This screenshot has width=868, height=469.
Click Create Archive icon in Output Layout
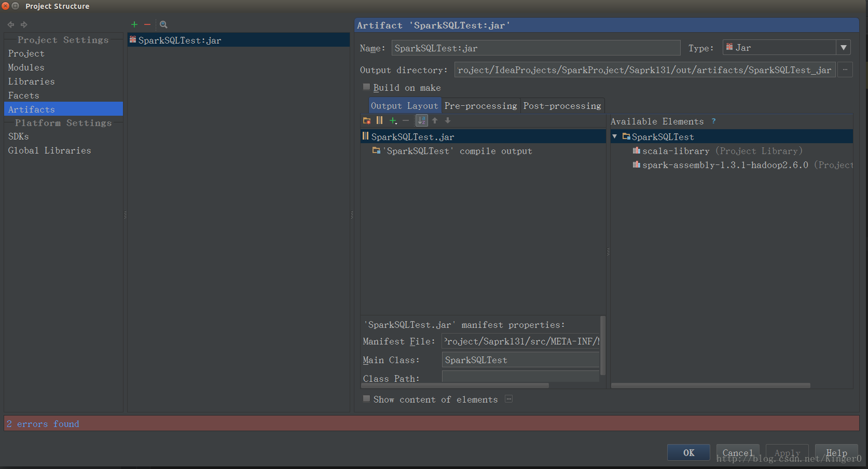click(x=380, y=120)
